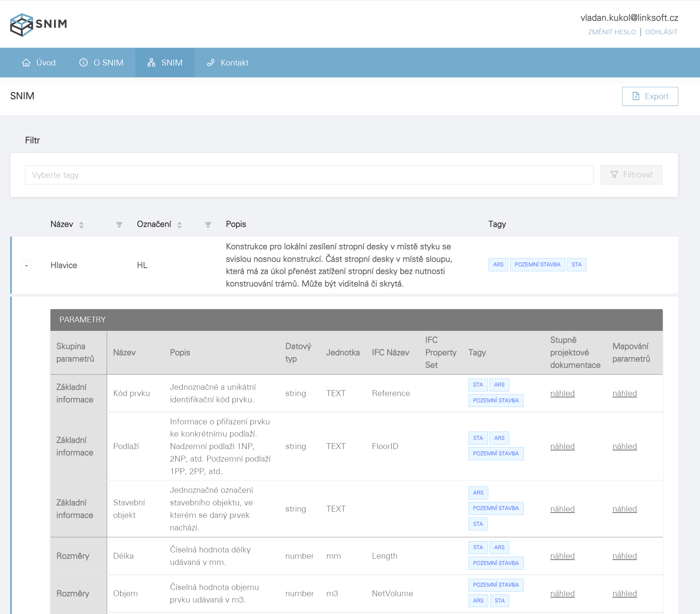Click the SNIM cube logo
The height and width of the screenshot is (614, 700).
21,25
